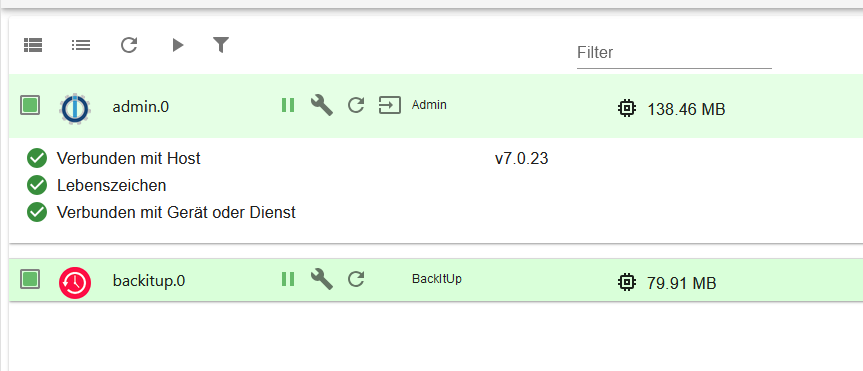863x371 pixels.
Task: Open backitup.0 wrench settings
Action: pyautogui.click(x=321, y=279)
